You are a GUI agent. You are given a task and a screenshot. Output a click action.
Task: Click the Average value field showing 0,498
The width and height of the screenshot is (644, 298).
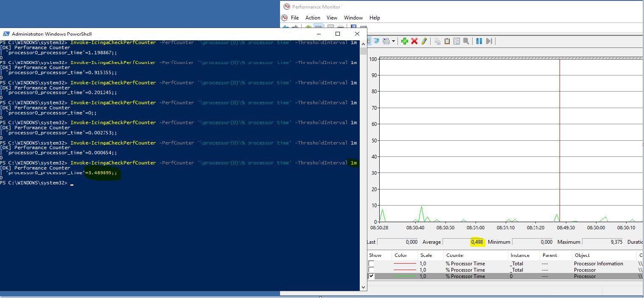(x=463, y=242)
